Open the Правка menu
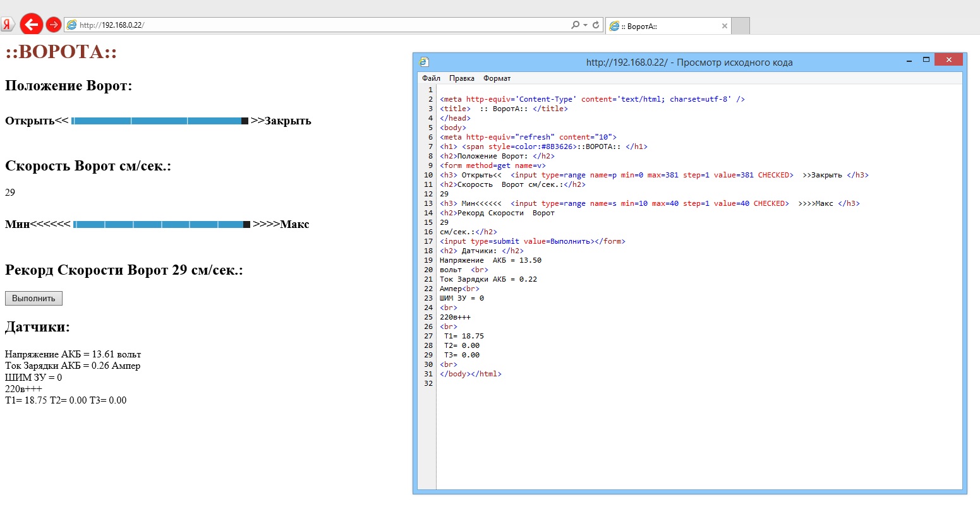980x526 pixels. [x=461, y=78]
